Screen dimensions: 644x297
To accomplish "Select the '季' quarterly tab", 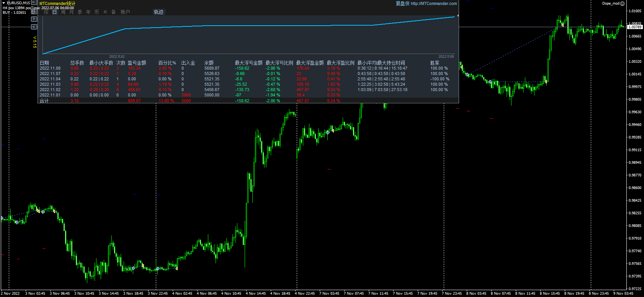I will [x=80, y=12].
